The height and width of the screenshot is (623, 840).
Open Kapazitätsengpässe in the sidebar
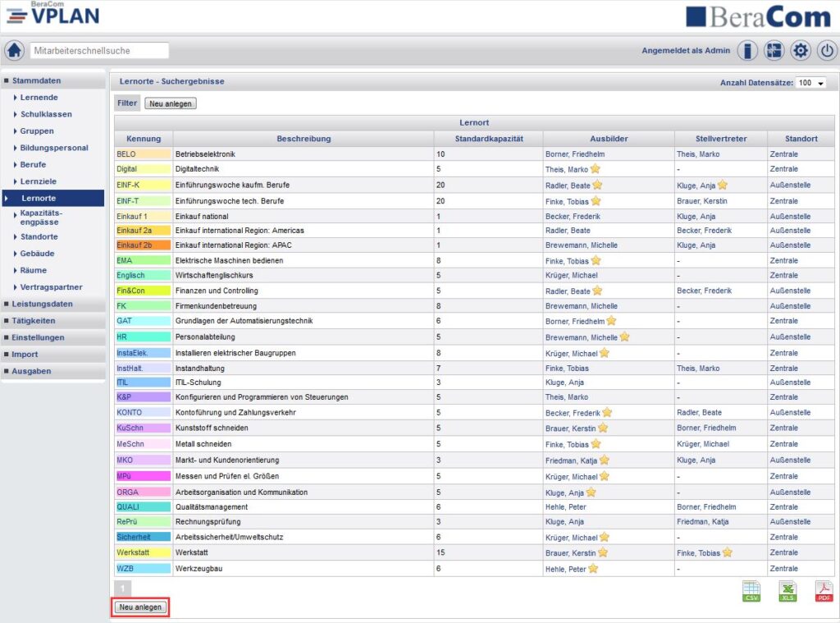tap(41, 218)
